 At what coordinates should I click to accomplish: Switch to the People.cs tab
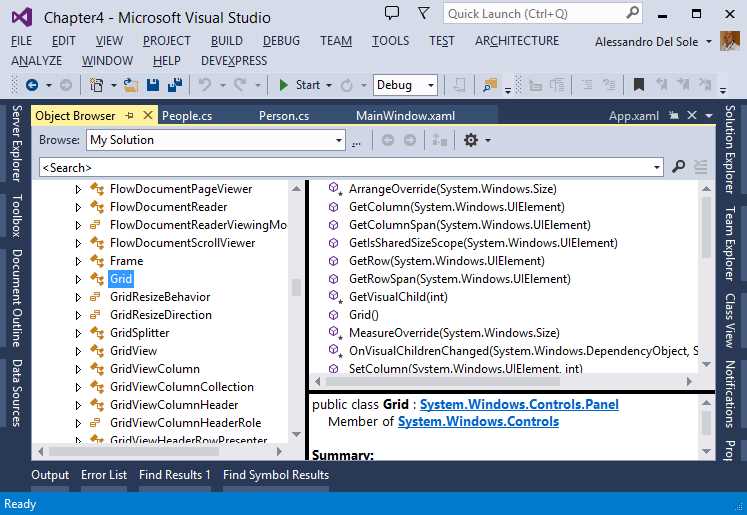187,116
